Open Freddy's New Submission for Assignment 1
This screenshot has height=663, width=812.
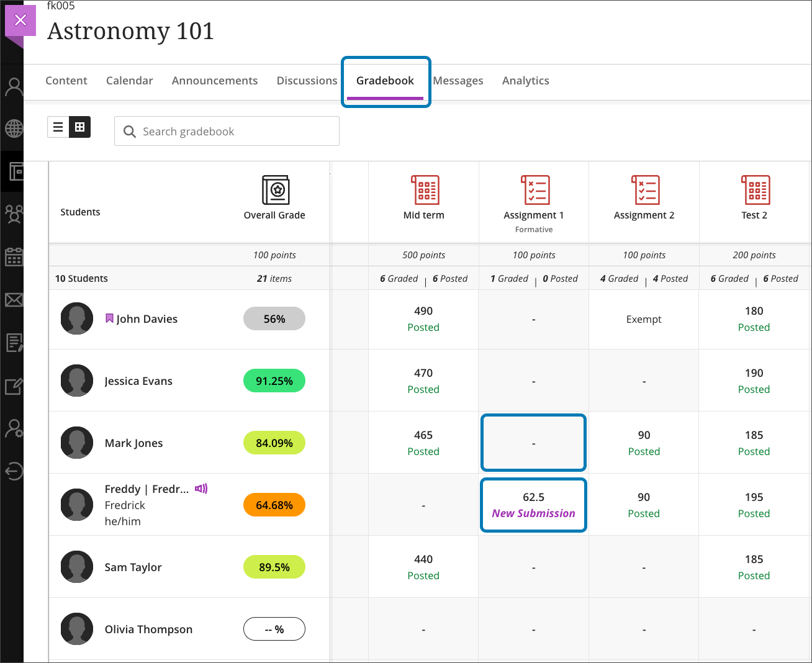(533, 505)
